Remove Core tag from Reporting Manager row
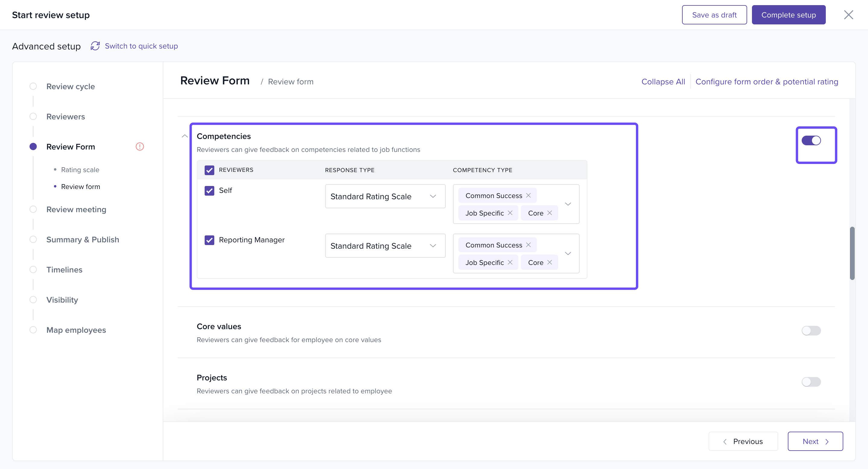868x469 pixels. click(549, 263)
